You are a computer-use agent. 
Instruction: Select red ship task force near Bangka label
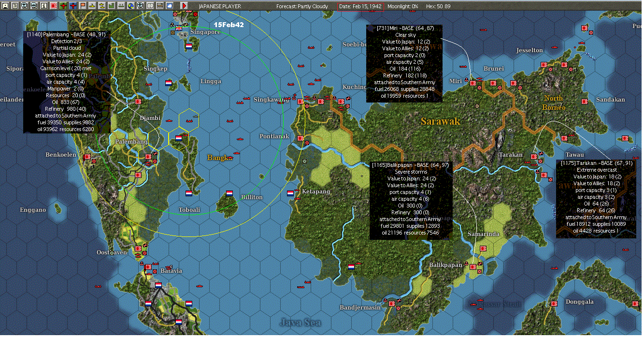pyautogui.click(x=229, y=158)
